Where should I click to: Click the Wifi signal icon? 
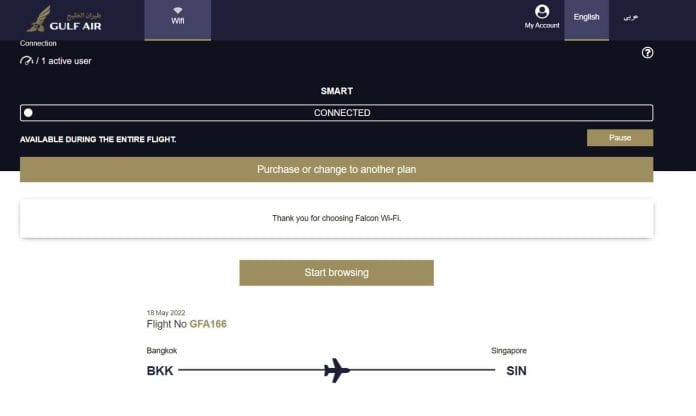[178, 10]
